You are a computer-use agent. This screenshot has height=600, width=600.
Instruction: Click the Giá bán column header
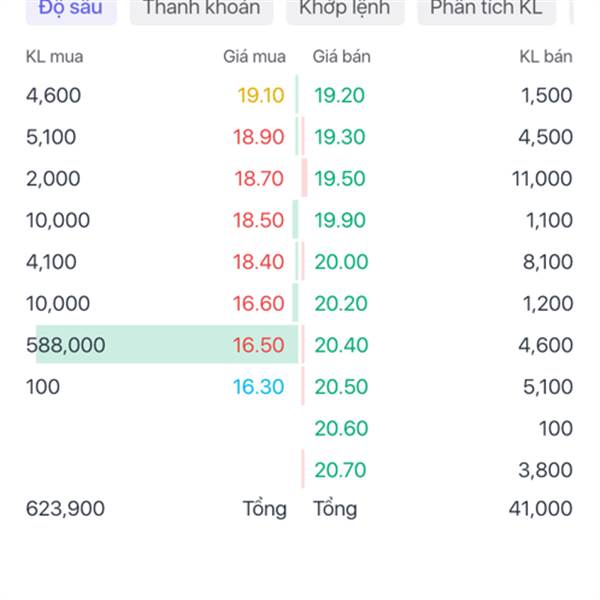342,57
